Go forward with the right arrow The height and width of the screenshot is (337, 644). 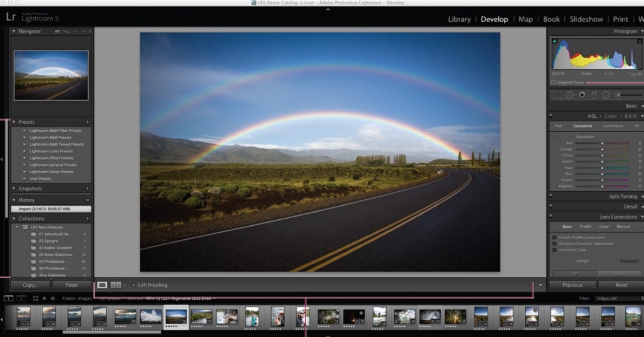(53, 298)
